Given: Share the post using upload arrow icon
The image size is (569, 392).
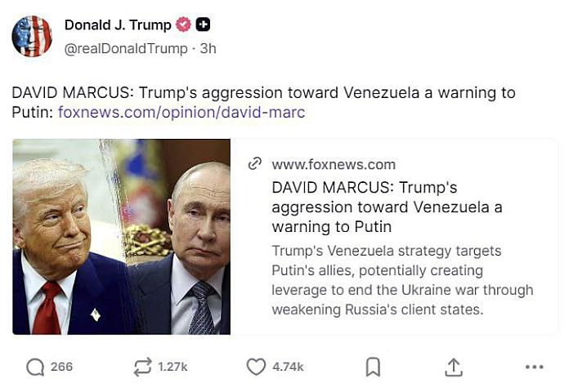Looking at the screenshot, I should click(454, 367).
